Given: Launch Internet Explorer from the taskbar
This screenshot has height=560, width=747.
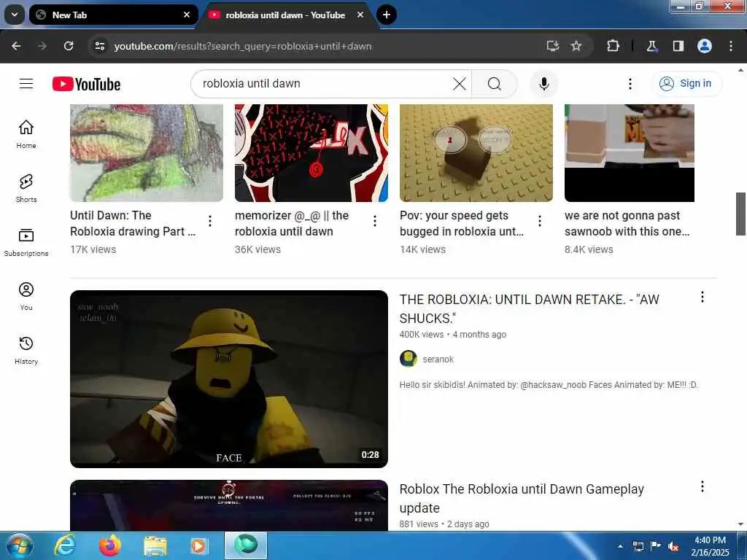Looking at the screenshot, I should pyautogui.click(x=64, y=545).
